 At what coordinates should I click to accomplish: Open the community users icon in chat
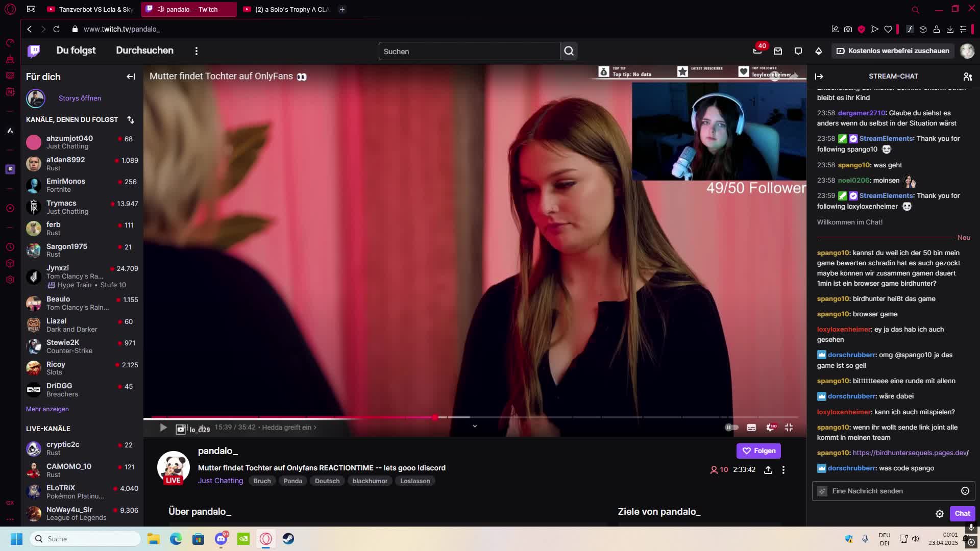coord(967,77)
